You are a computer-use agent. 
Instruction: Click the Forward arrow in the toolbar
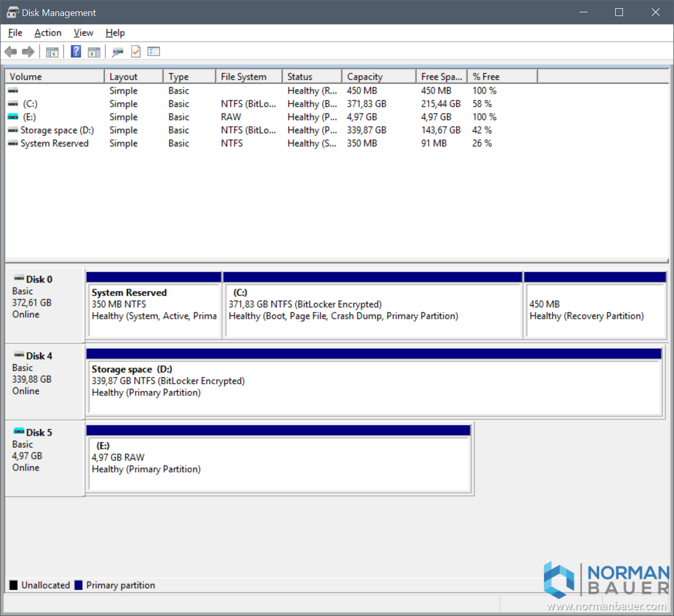[28, 52]
